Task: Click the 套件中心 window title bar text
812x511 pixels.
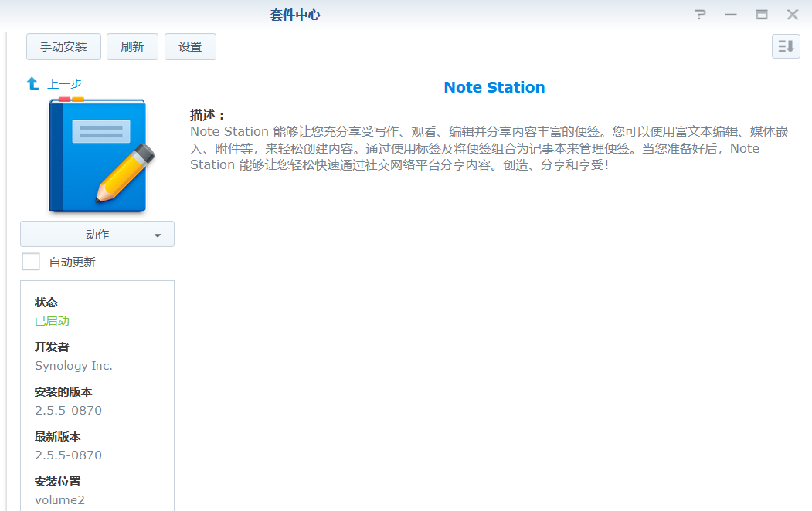Action: [295, 15]
